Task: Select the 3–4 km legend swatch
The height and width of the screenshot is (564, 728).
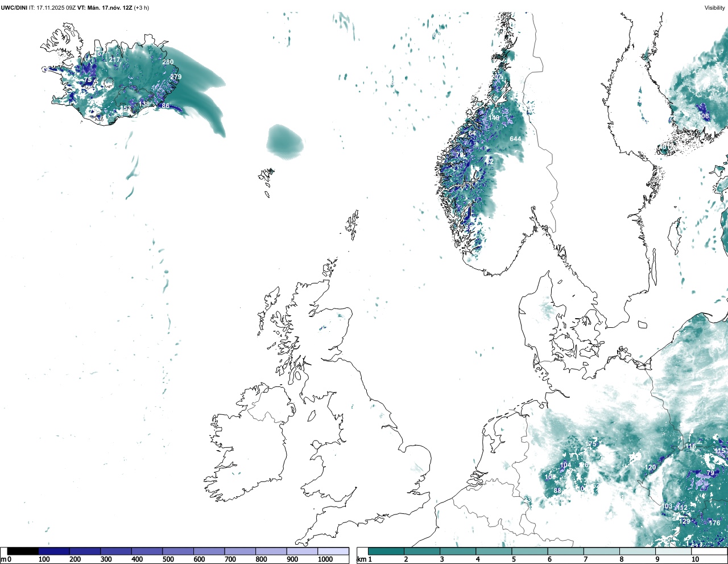Action: pyautogui.click(x=458, y=551)
